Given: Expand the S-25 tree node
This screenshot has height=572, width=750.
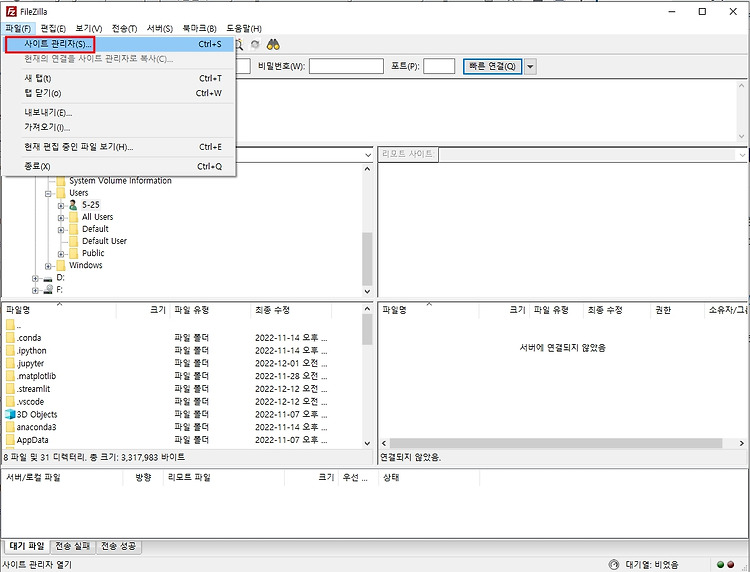Looking at the screenshot, I should point(61,206).
